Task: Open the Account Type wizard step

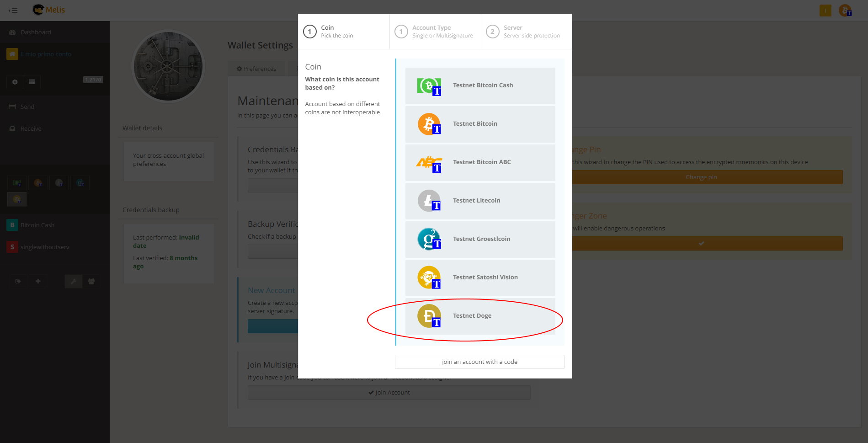Action: 435,32
